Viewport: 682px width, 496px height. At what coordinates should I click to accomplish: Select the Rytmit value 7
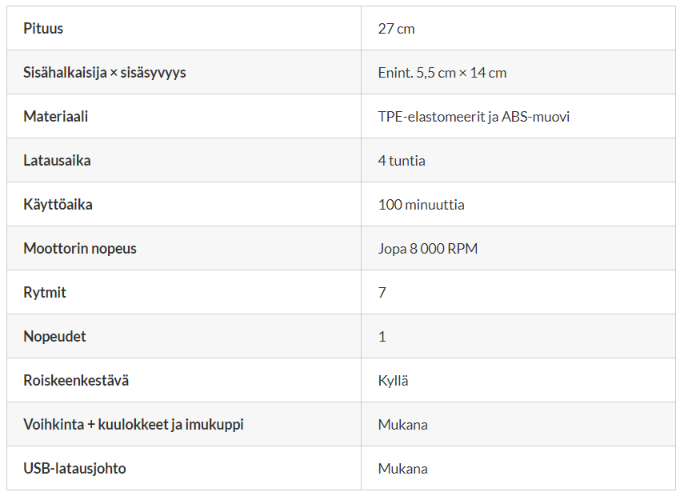click(382, 293)
